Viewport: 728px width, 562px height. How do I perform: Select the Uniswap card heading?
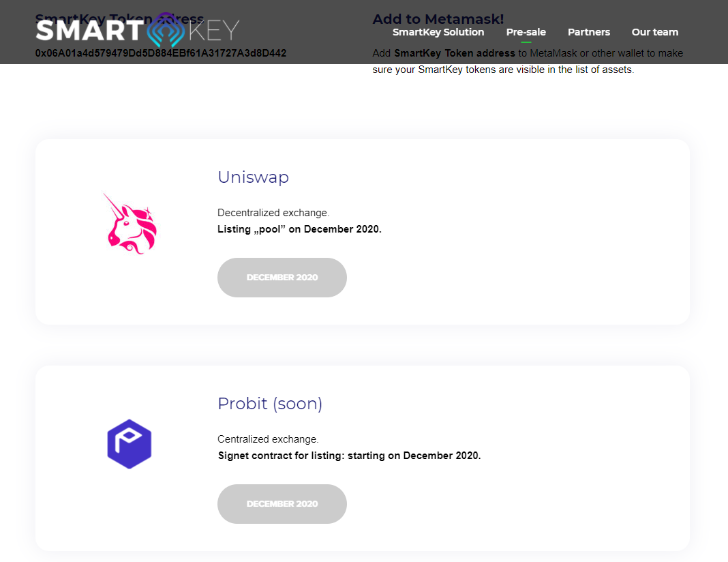click(x=254, y=177)
